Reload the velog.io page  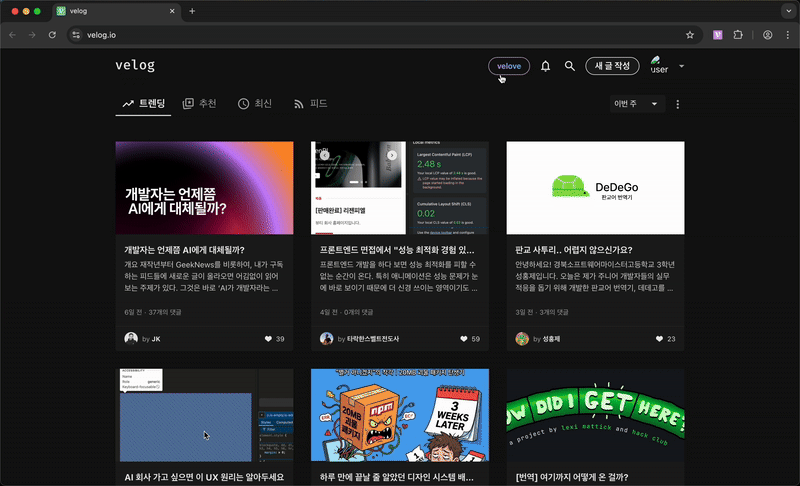(x=52, y=35)
